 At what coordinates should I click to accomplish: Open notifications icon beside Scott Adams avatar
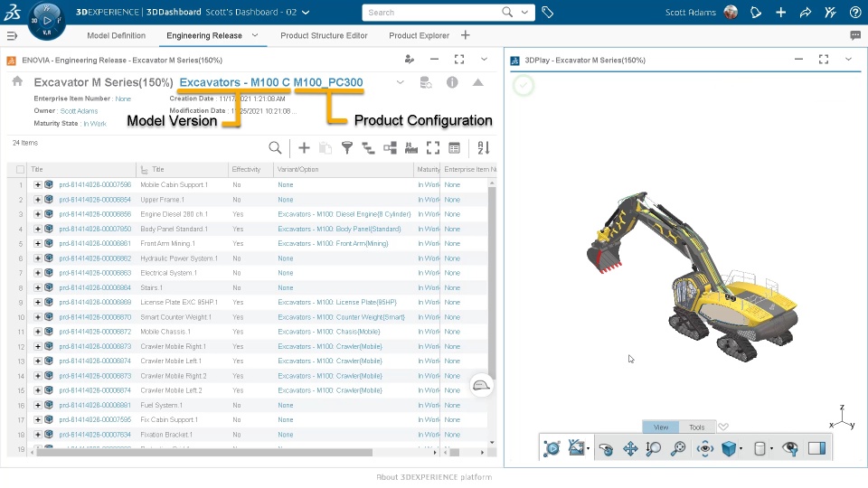pyautogui.click(x=756, y=12)
